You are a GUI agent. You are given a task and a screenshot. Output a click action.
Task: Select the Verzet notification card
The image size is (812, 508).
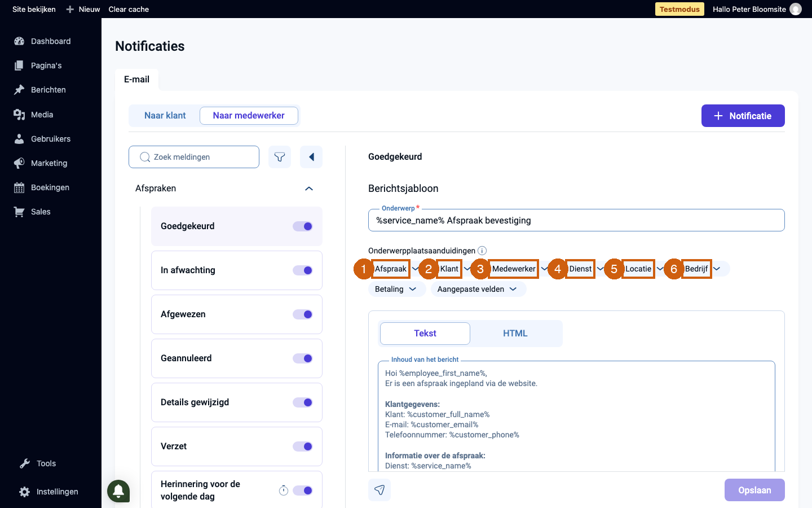click(237, 446)
